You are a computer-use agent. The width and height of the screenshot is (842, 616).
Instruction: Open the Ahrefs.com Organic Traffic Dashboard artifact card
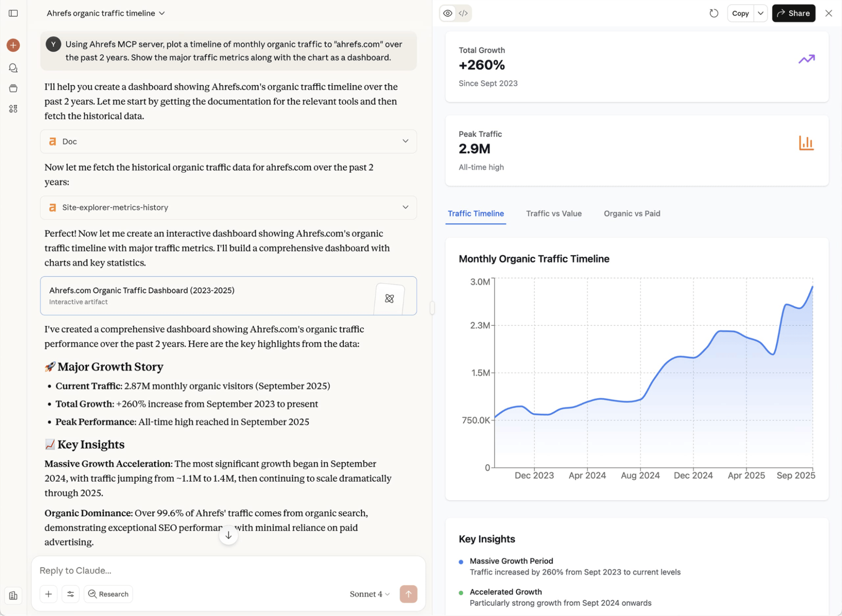click(x=228, y=296)
